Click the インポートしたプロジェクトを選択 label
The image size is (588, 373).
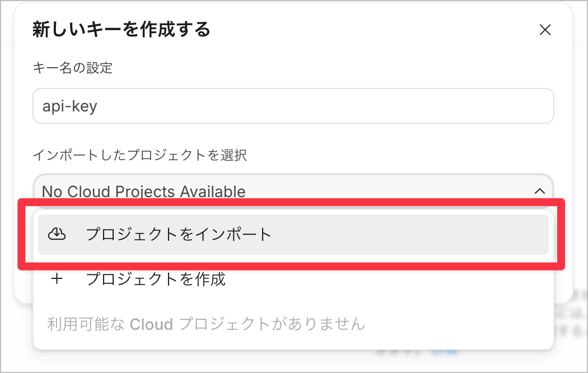coord(140,155)
